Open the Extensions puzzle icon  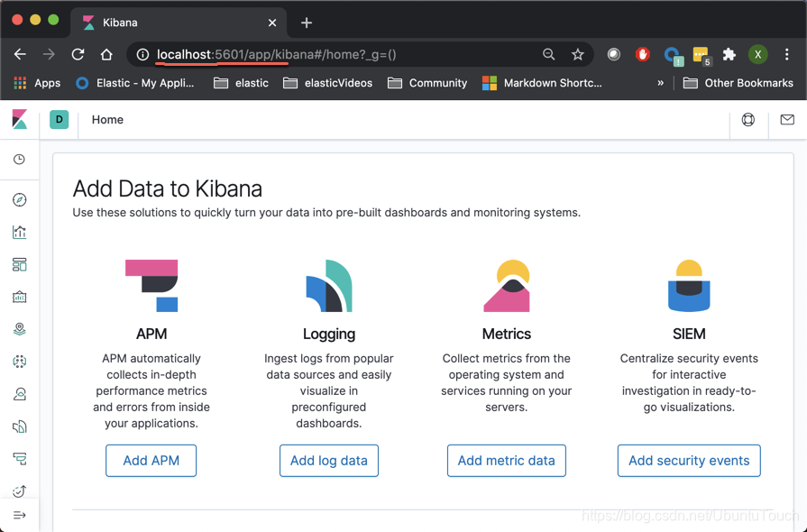pos(729,54)
